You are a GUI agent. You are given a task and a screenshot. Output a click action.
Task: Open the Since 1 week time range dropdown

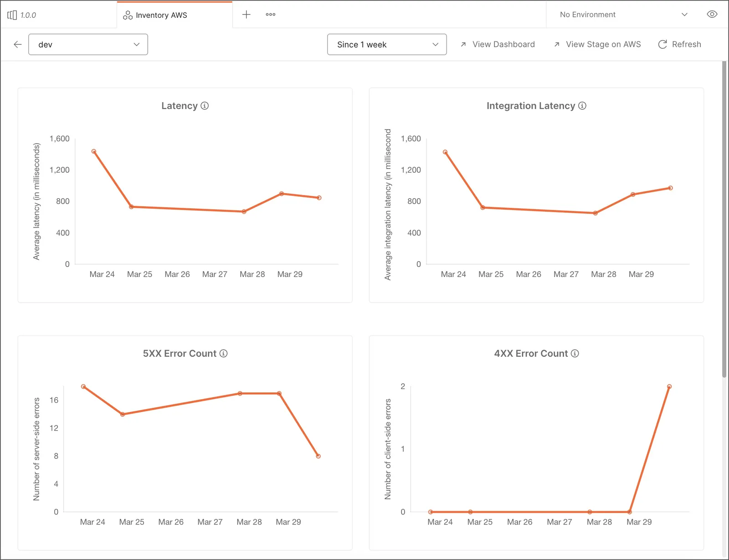tap(387, 44)
